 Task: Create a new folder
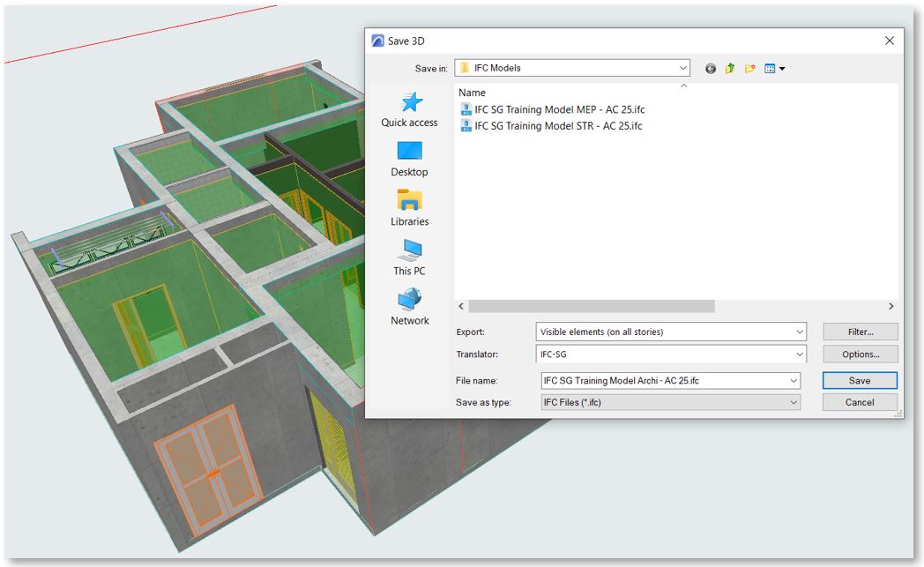point(750,69)
